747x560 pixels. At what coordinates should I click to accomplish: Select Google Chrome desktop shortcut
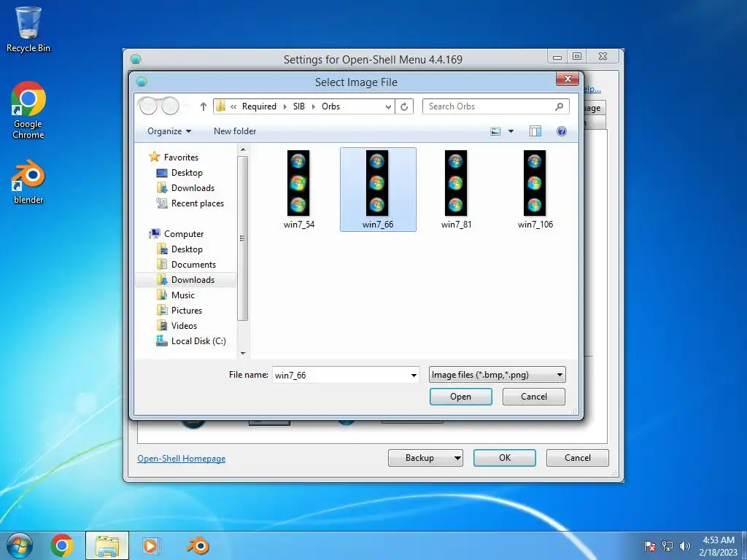pos(28,111)
